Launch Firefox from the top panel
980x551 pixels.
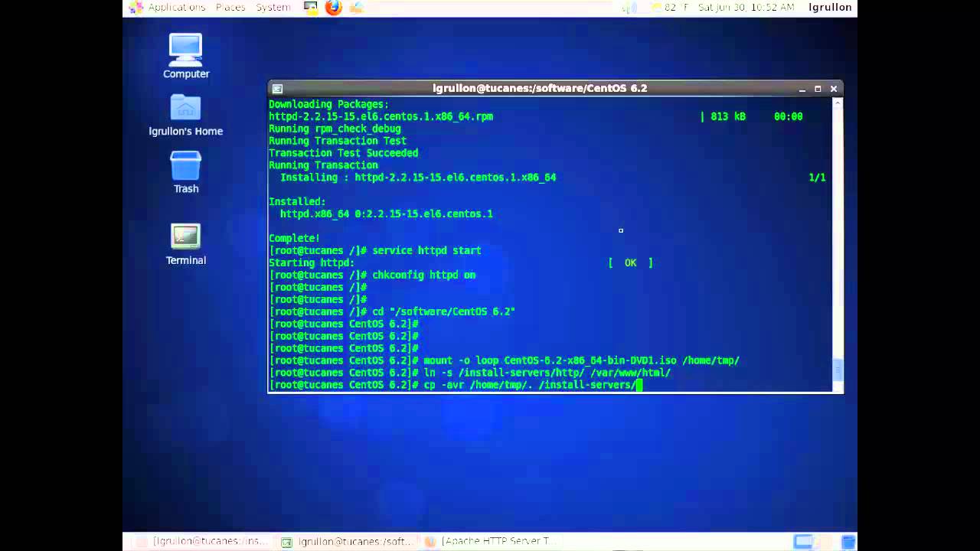coord(334,8)
